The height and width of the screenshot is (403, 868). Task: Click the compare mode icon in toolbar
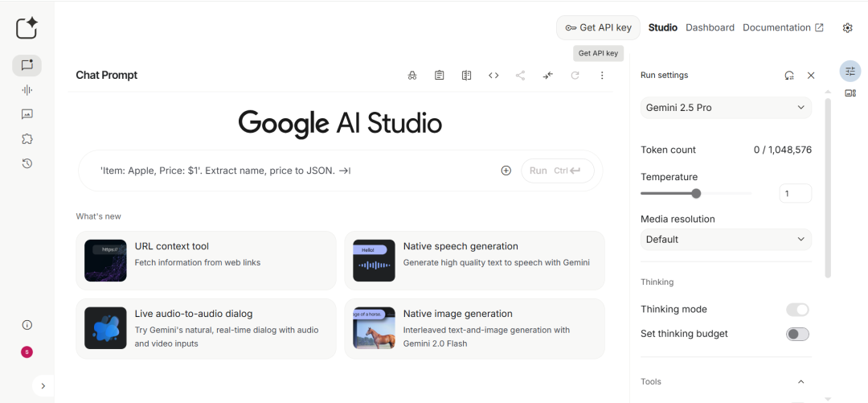click(x=466, y=76)
